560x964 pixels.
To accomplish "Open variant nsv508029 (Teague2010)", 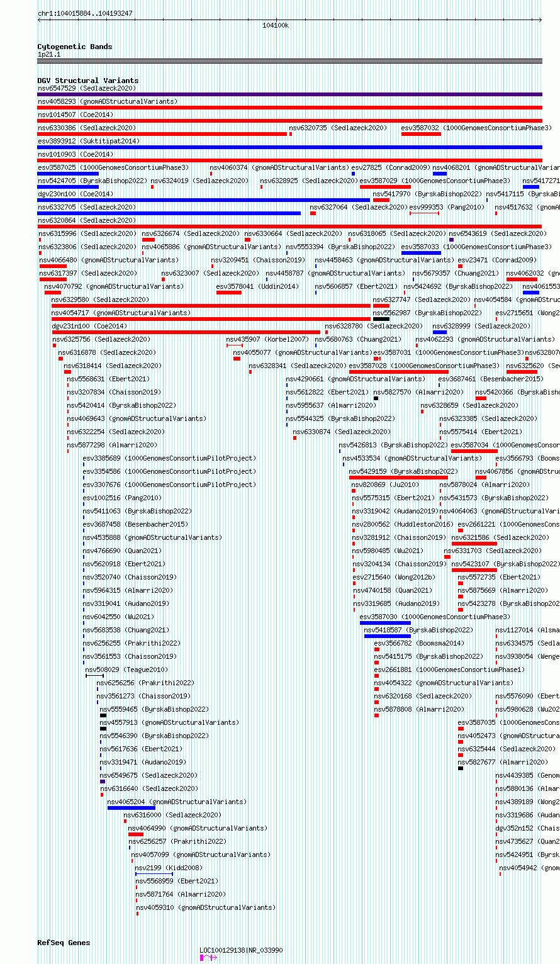I will pyautogui.click(x=126, y=670).
